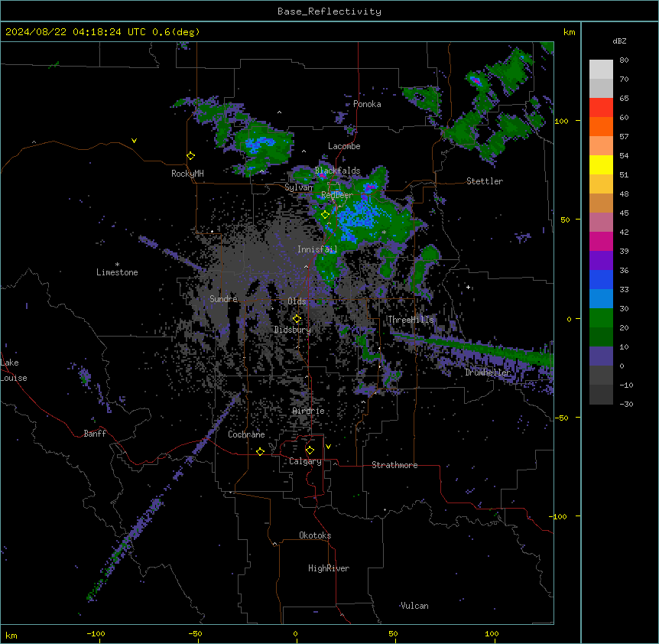
Task: Click the Banff label
Action: pos(95,434)
